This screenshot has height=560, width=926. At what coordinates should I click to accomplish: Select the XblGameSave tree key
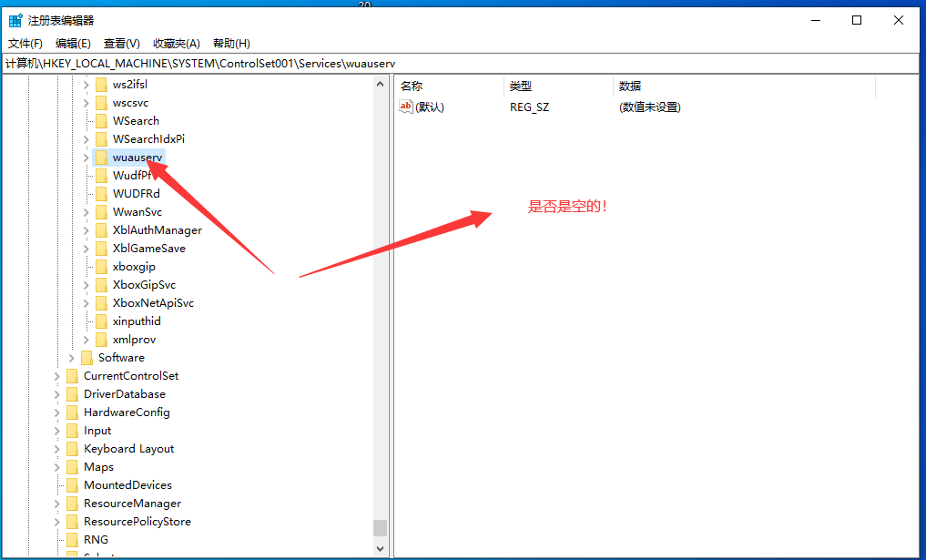tap(148, 249)
